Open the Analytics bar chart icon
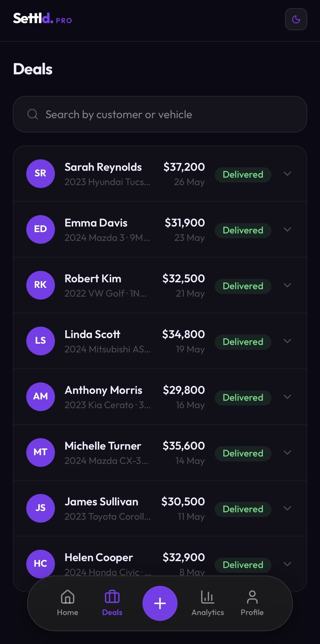 point(207,597)
